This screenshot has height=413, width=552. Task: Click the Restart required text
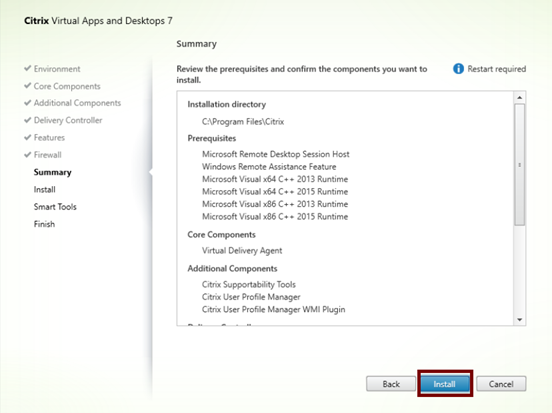point(497,69)
